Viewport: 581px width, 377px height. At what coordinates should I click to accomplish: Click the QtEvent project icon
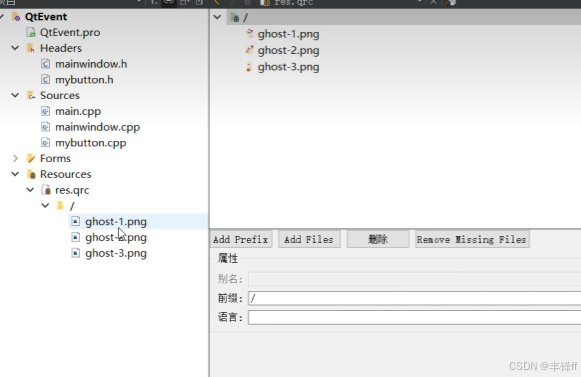[x=16, y=17]
